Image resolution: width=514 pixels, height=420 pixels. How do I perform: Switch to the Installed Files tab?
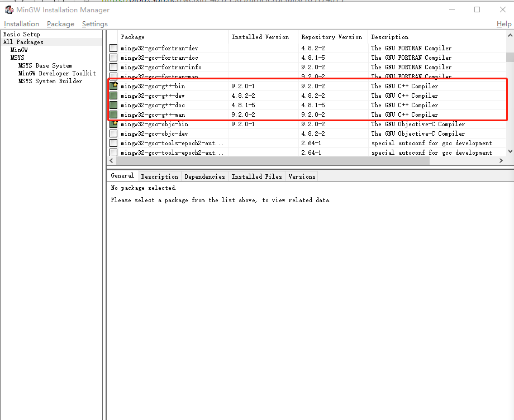(256, 176)
